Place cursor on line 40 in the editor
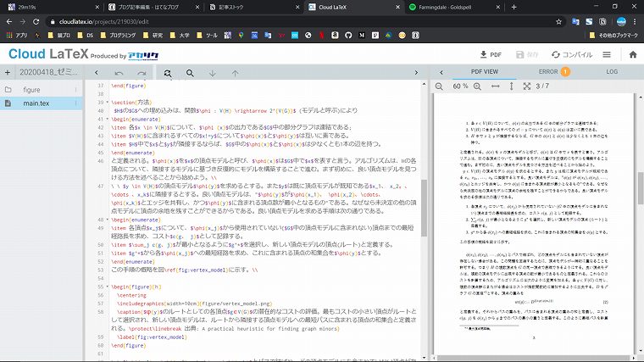Viewport: 644px width, 362px height. 236,110
